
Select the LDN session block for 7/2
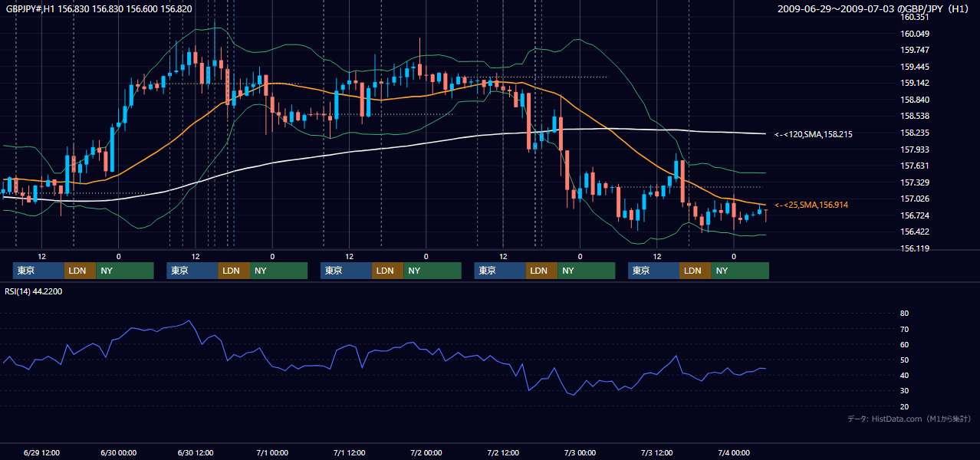click(541, 271)
